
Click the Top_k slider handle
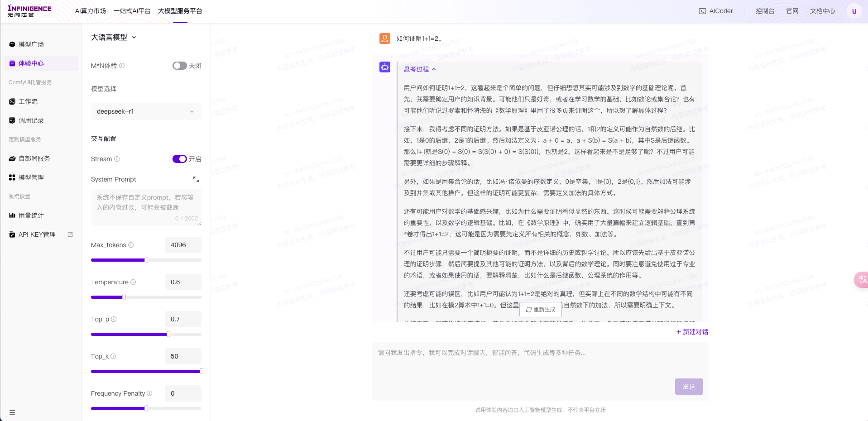point(201,371)
